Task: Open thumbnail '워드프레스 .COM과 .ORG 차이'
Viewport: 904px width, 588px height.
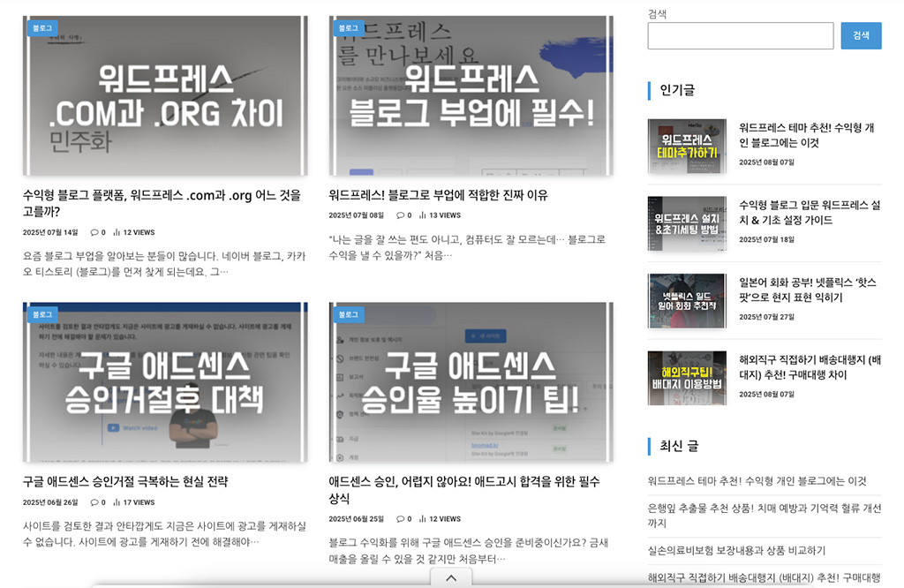Action: (165, 95)
